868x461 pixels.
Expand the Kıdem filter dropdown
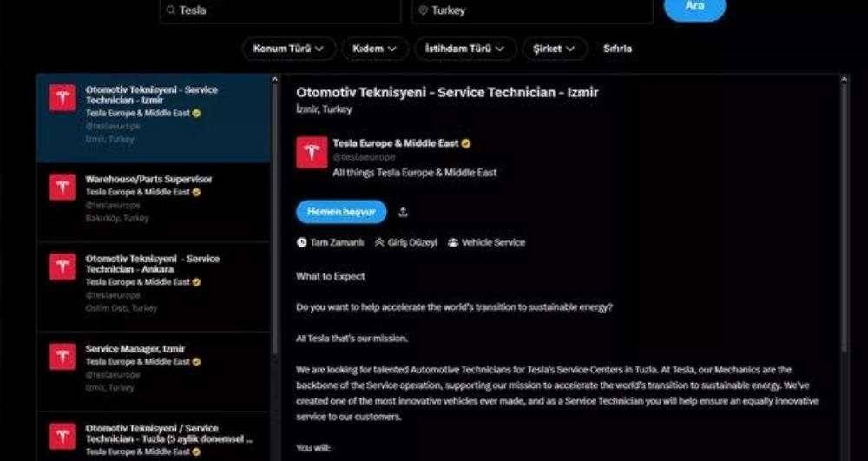(x=374, y=49)
